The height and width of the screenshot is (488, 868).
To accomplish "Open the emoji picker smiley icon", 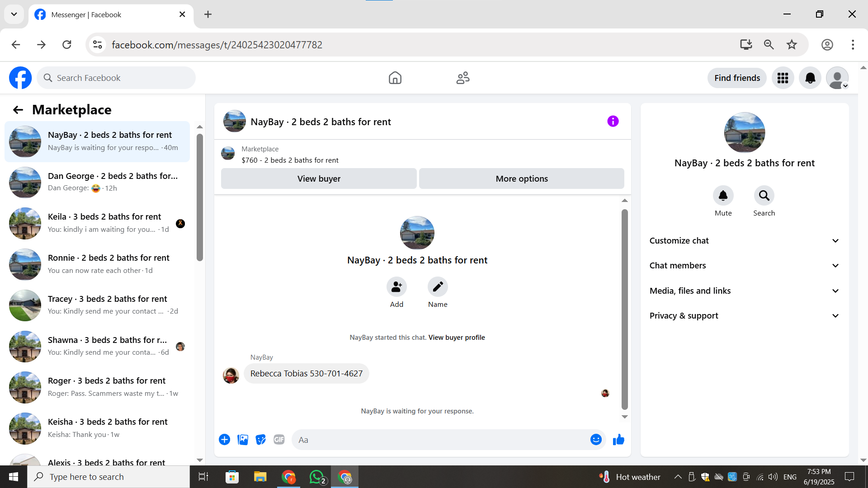I will coord(596,440).
